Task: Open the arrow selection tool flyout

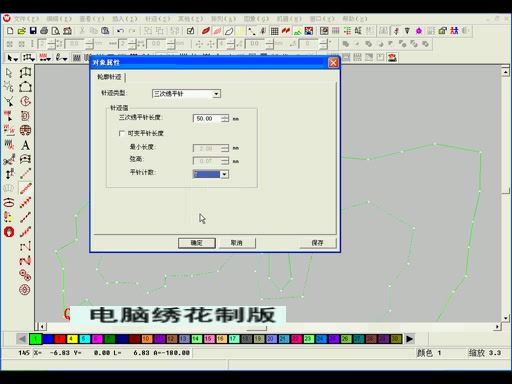Action: [13, 58]
